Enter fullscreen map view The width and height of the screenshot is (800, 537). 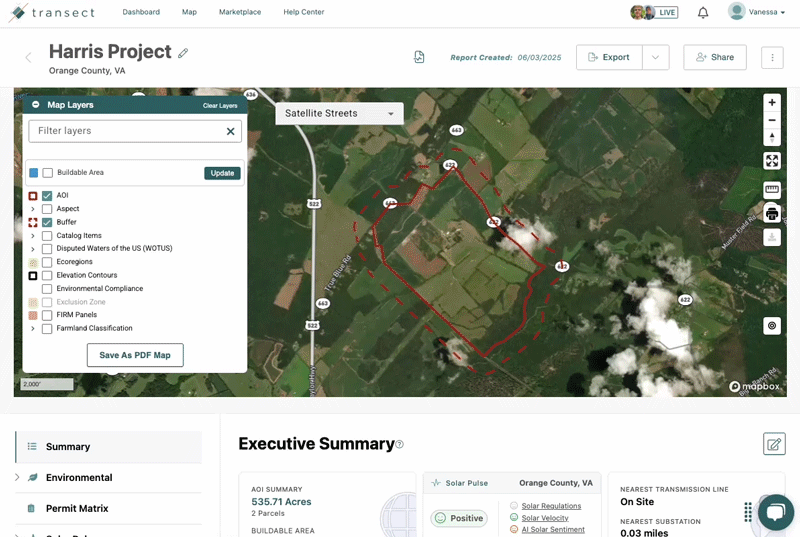click(771, 161)
